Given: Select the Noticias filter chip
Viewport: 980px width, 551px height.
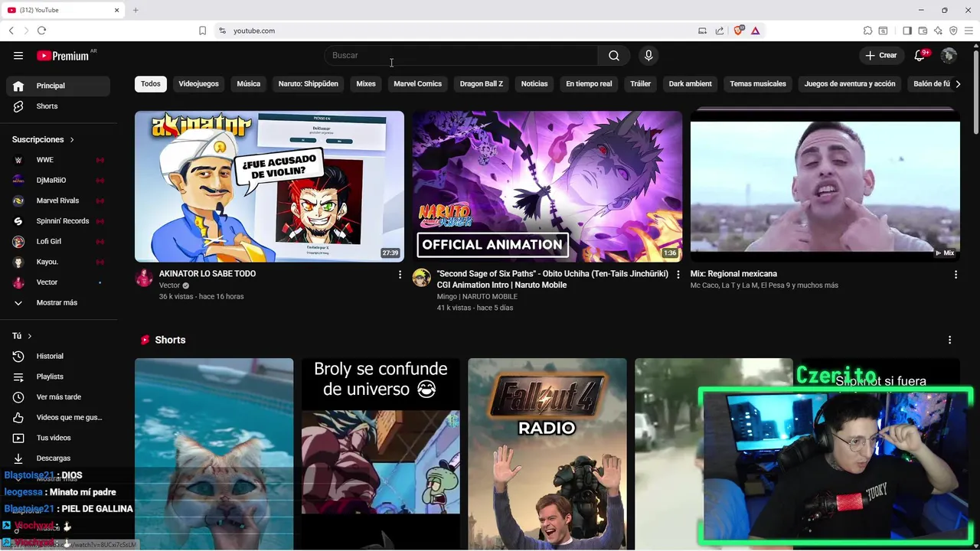Looking at the screenshot, I should click(534, 84).
